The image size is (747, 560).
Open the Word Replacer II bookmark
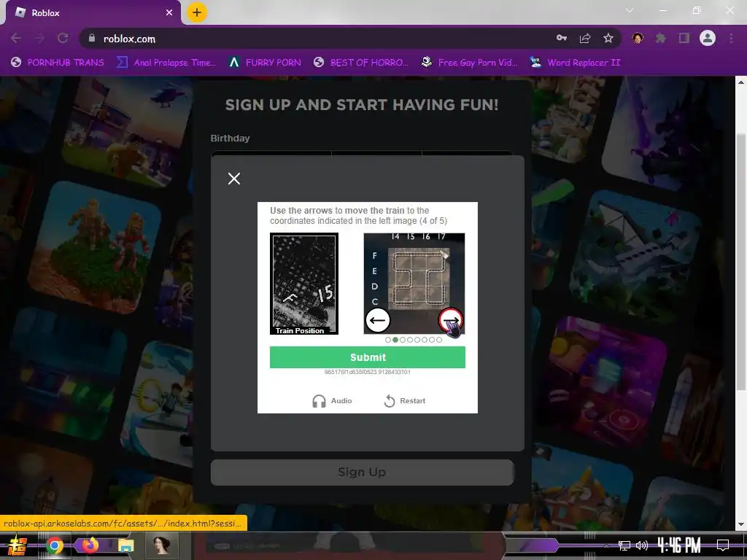(576, 63)
